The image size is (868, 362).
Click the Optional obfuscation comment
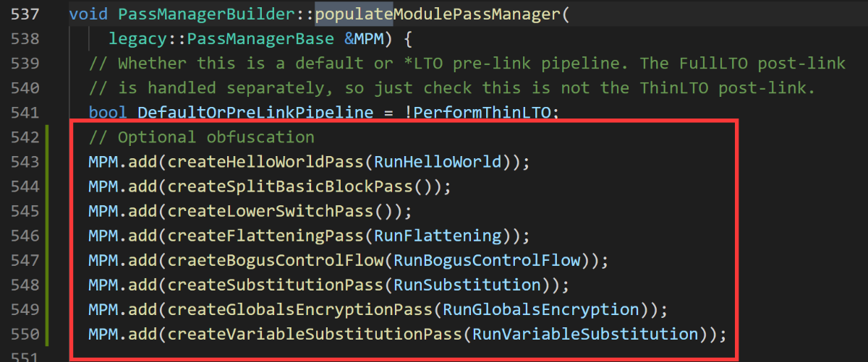click(202, 137)
